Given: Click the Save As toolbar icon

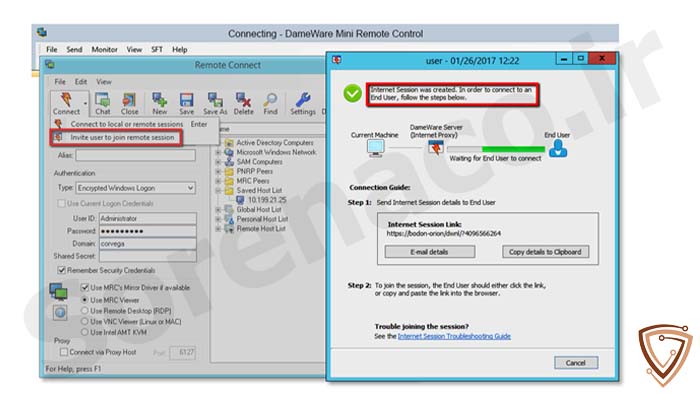Looking at the screenshot, I should (x=215, y=99).
